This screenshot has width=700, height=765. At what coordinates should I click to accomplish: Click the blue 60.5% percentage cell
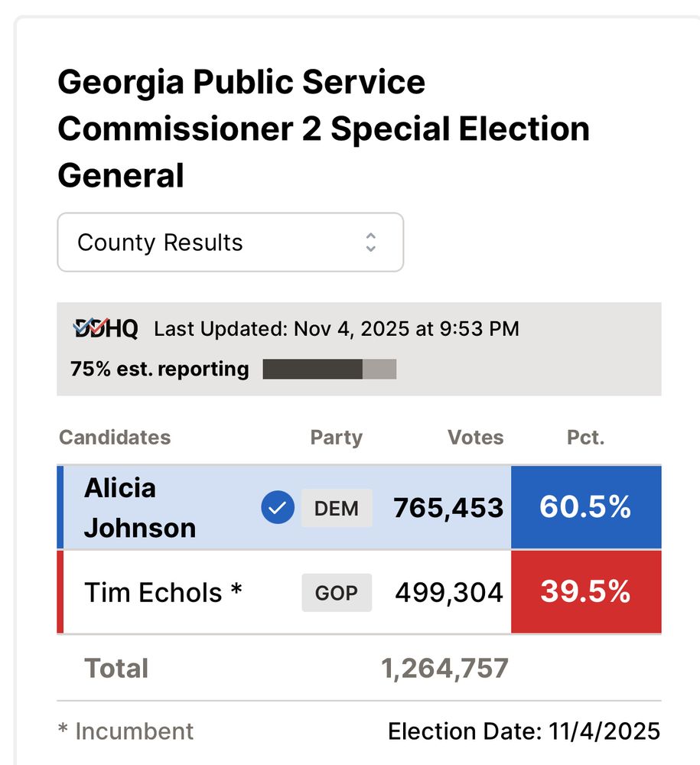tap(585, 507)
